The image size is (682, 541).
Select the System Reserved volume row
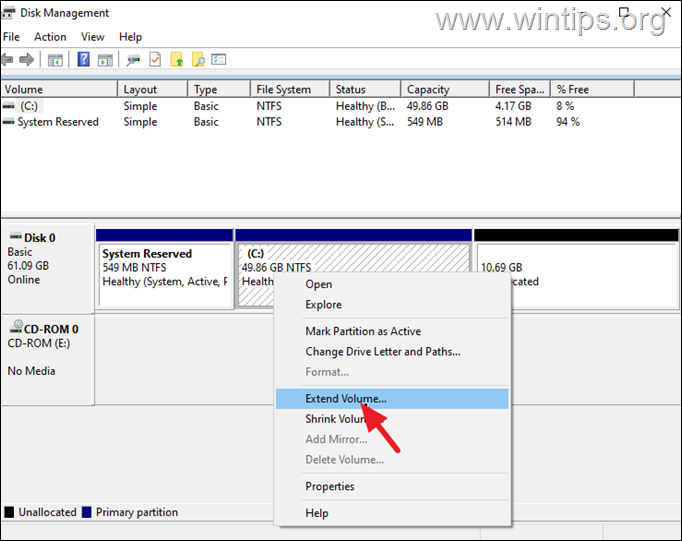pyautogui.click(x=58, y=122)
